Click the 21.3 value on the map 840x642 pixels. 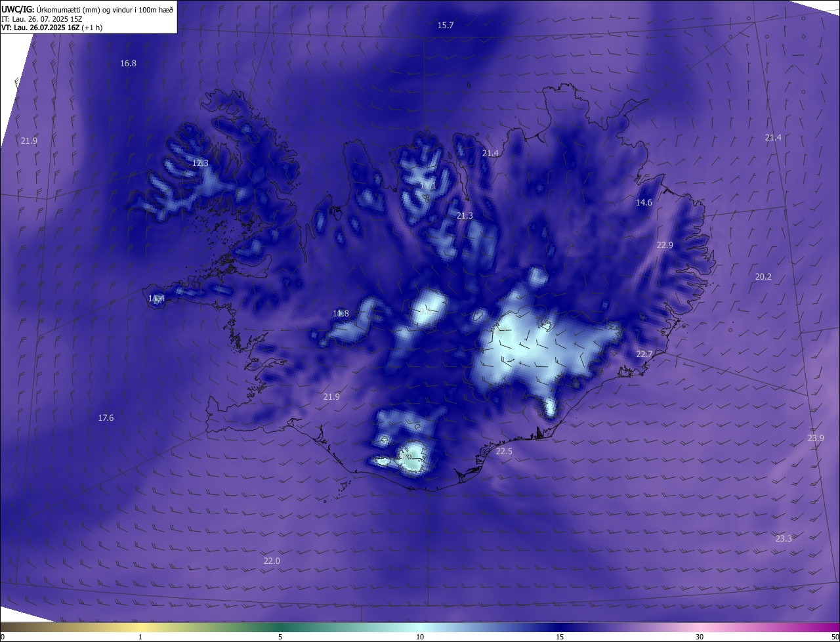(465, 215)
